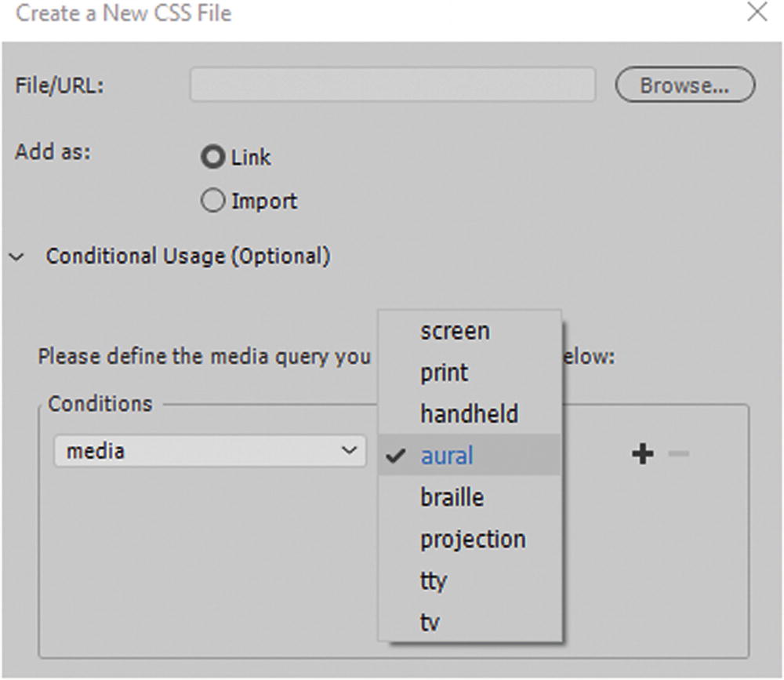
Task: Click the plus icon to add condition
Action: pyautogui.click(x=642, y=453)
